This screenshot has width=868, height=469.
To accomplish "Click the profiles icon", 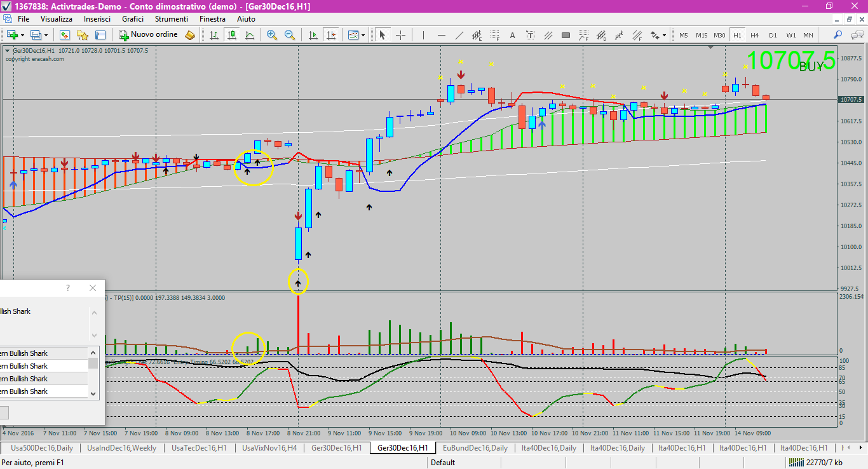I will click(36, 35).
